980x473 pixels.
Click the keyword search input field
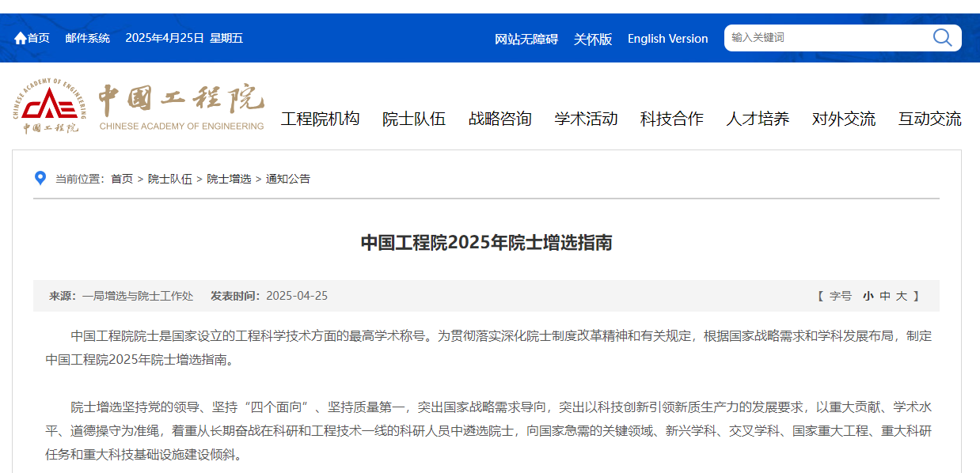(x=823, y=37)
